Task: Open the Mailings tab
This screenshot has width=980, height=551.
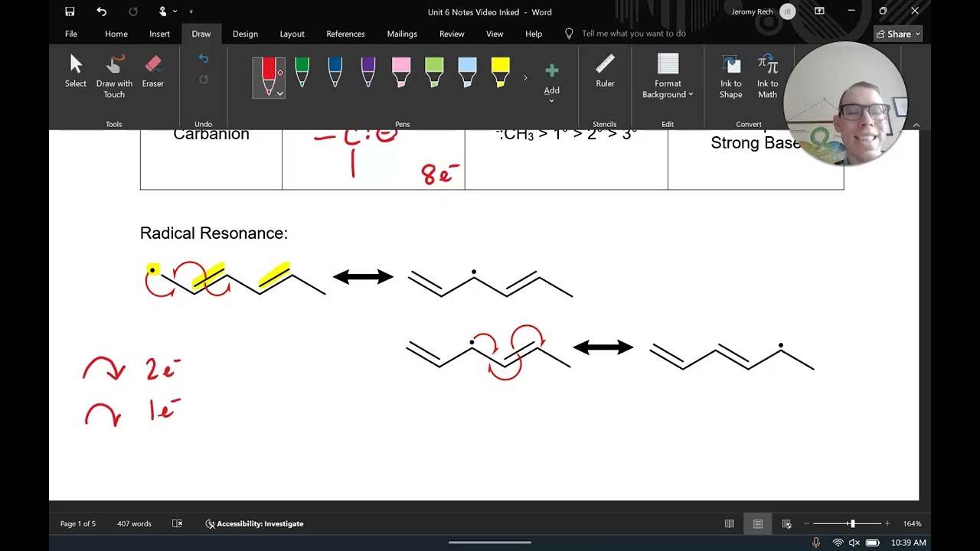Action: [402, 34]
